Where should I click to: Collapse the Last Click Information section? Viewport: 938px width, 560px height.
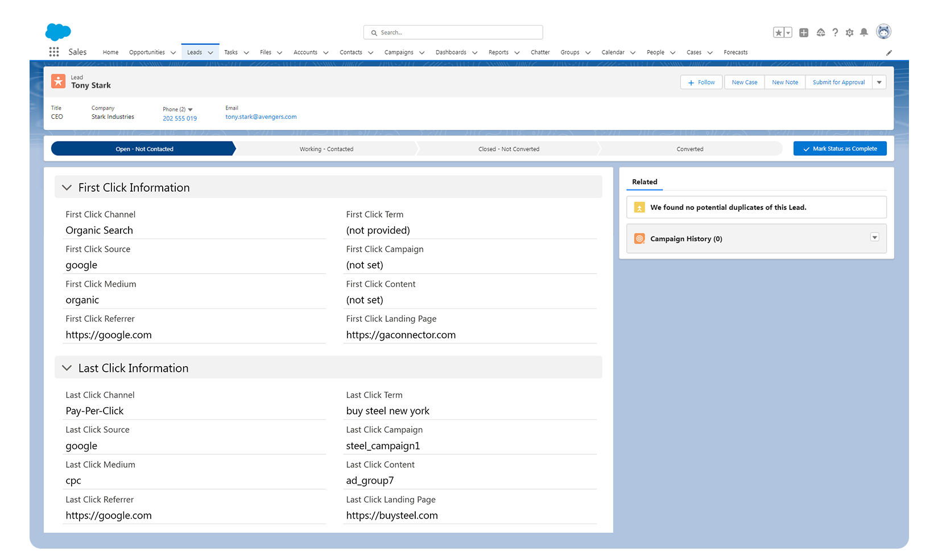(x=67, y=368)
